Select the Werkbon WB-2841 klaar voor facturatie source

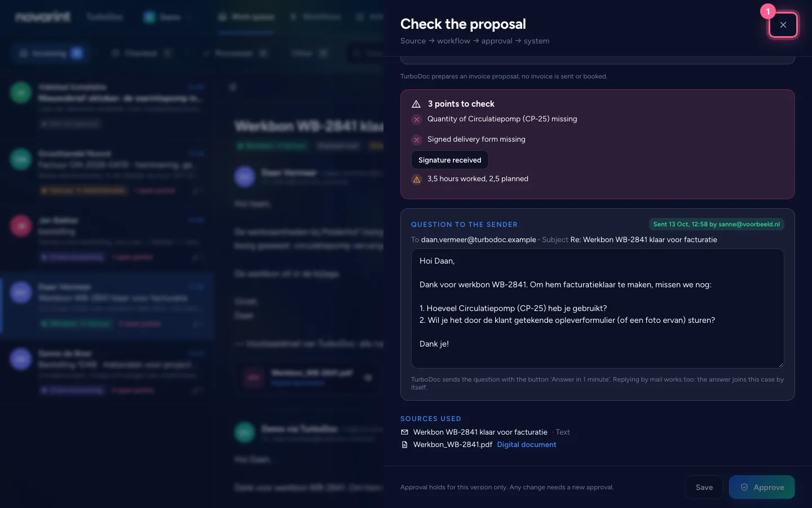tap(480, 432)
